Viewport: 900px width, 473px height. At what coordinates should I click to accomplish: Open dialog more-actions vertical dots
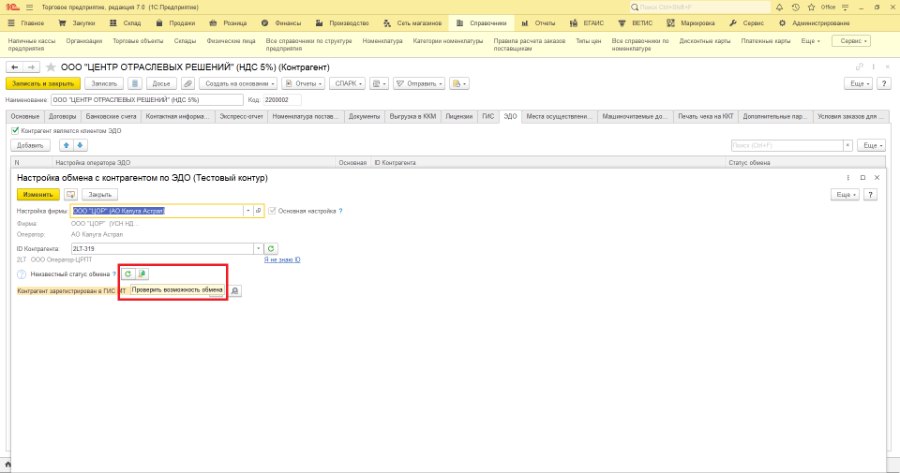point(848,178)
